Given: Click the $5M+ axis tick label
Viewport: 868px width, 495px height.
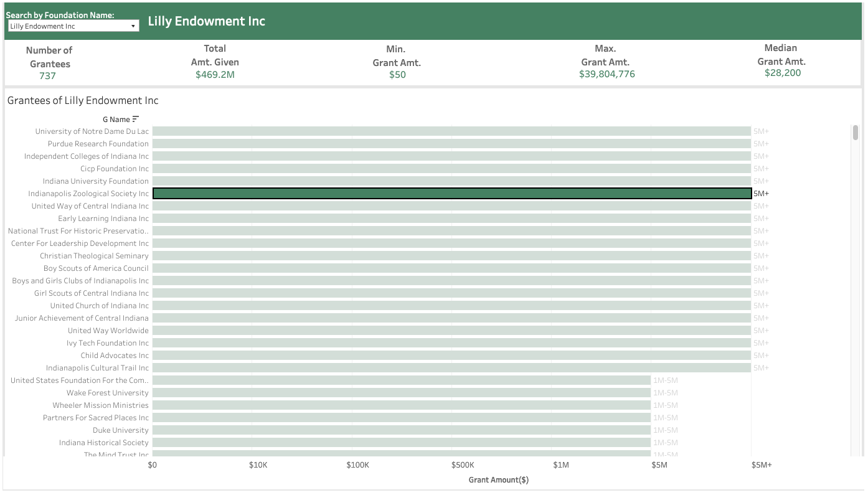Looking at the screenshot, I should click(x=762, y=465).
